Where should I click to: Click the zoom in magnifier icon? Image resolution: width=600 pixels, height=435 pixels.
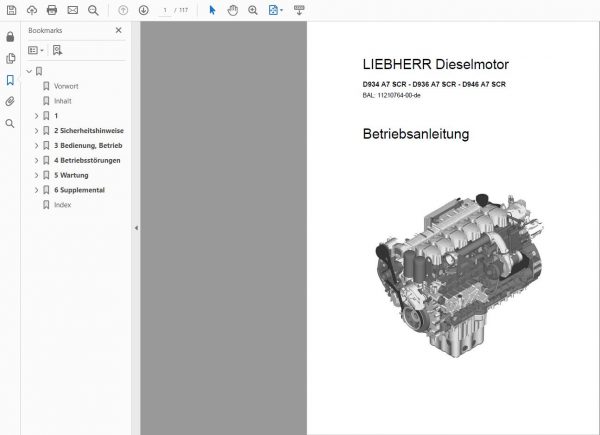click(x=253, y=10)
